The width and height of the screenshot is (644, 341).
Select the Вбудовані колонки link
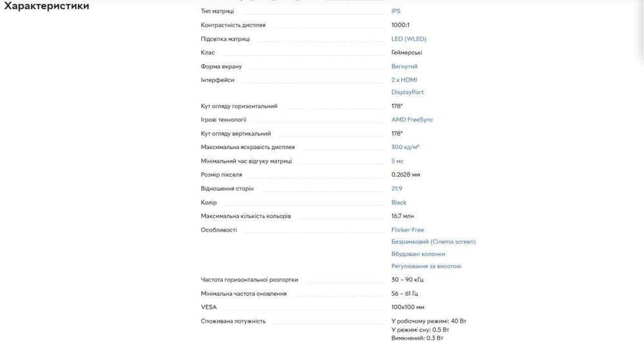(418, 254)
